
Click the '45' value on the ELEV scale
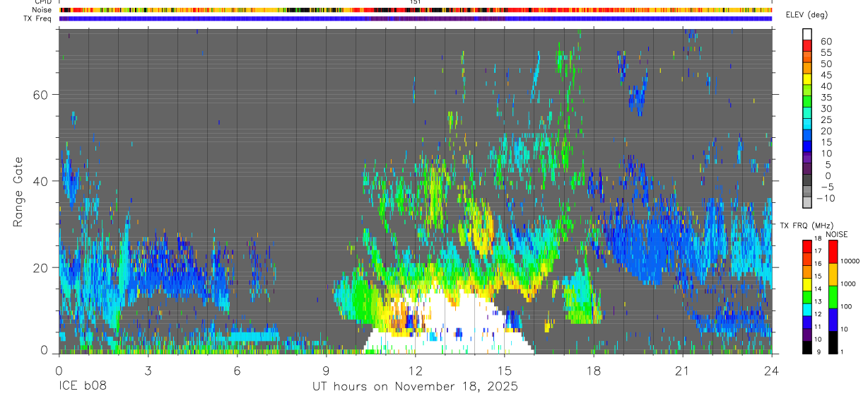pyautogui.click(x=826, y=75)
